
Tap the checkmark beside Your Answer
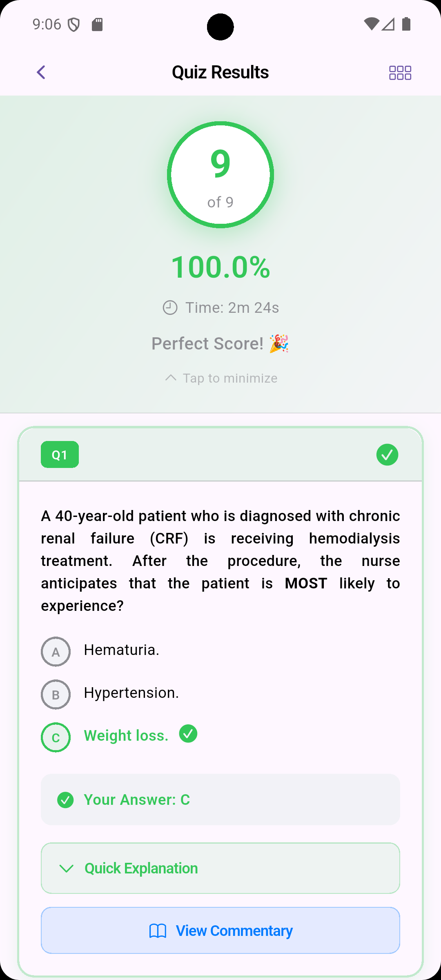[65, 800]
